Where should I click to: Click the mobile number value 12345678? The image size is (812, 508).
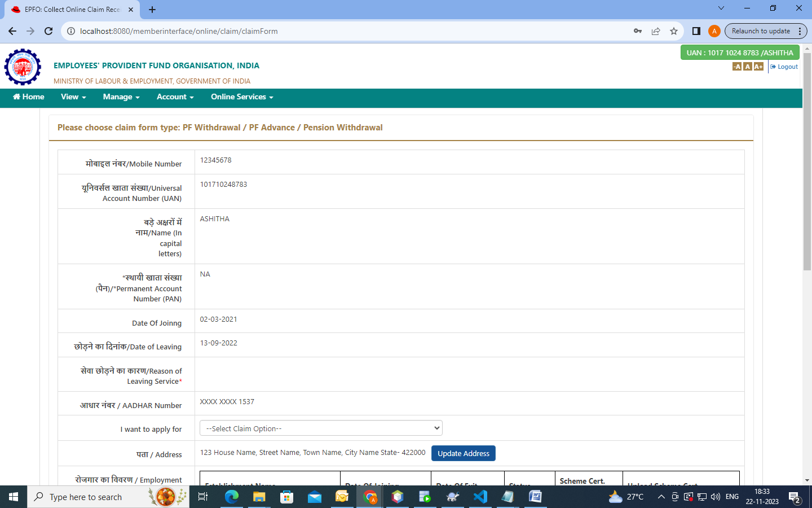coord(216,160)
